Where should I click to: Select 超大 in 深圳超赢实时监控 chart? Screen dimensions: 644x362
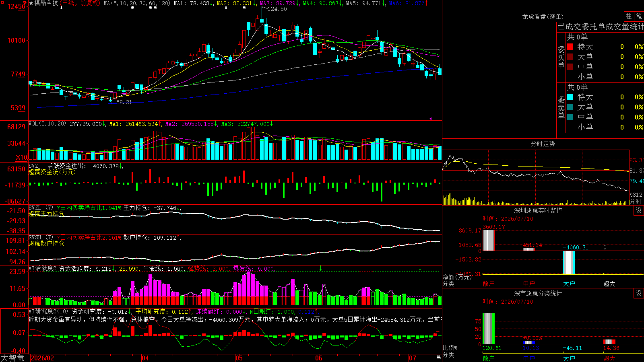click(609, 284)
